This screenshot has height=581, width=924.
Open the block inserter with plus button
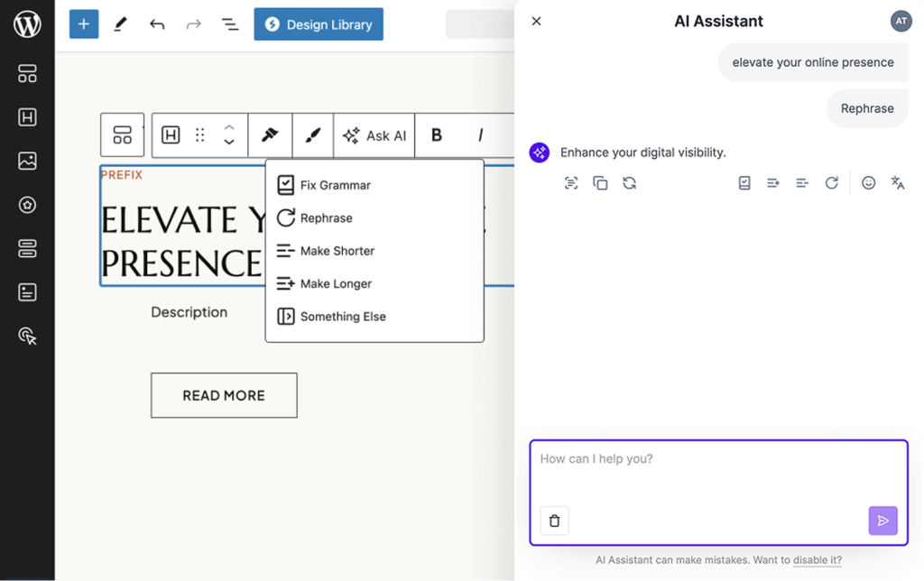[84, 24]
